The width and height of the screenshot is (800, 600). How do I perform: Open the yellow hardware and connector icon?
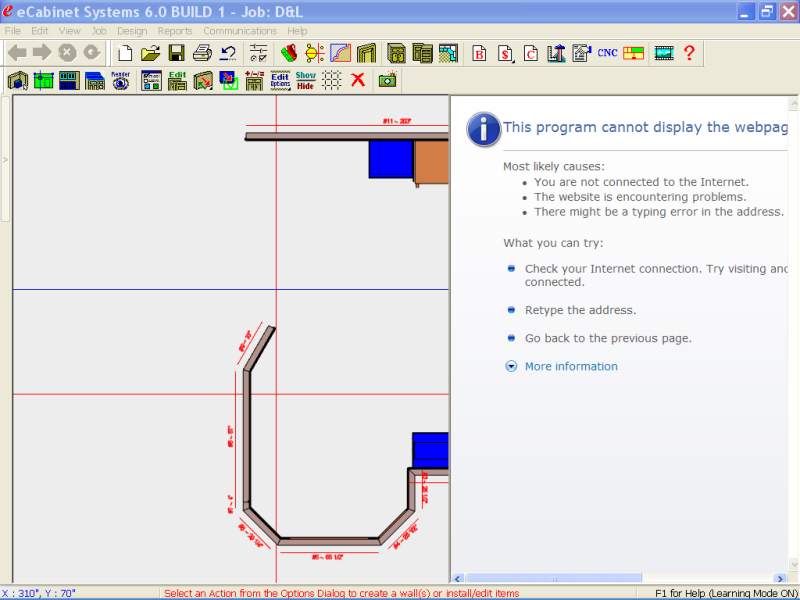pos(315,53)
